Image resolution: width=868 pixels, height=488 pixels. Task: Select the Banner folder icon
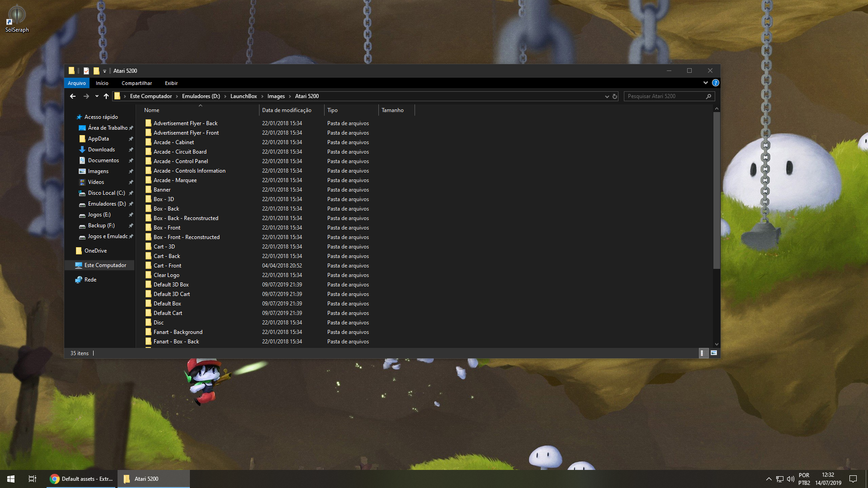(148, 190)
